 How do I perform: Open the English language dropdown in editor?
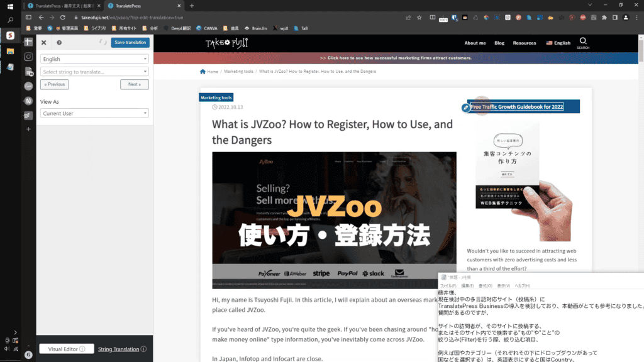click(x=94, y=59)
